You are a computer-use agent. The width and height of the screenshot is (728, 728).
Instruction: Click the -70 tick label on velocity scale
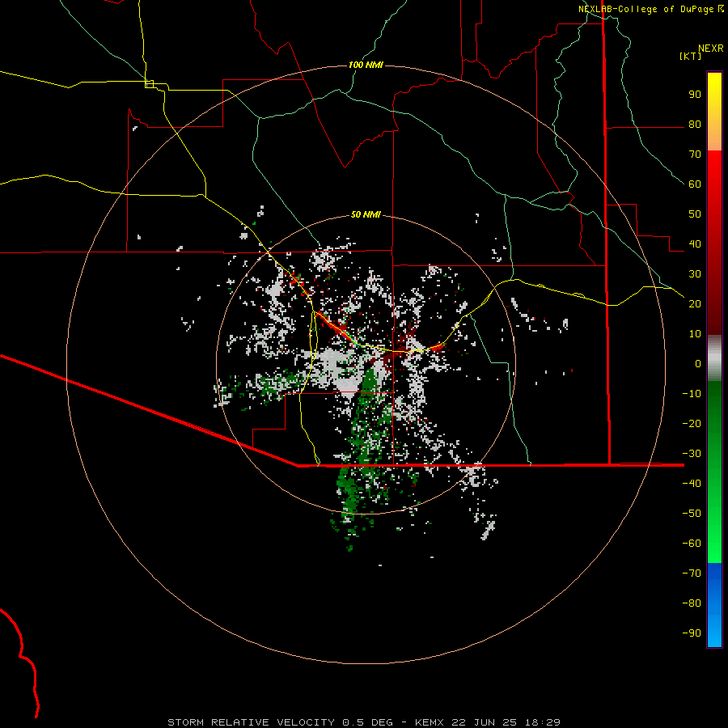click(692, 574)
